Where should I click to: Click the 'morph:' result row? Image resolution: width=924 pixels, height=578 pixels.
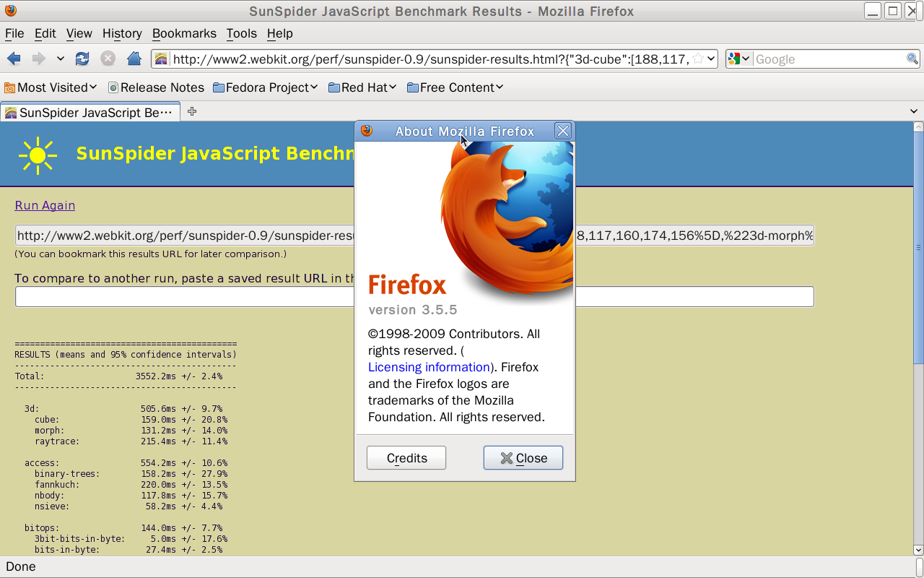(x=131, y=430)
